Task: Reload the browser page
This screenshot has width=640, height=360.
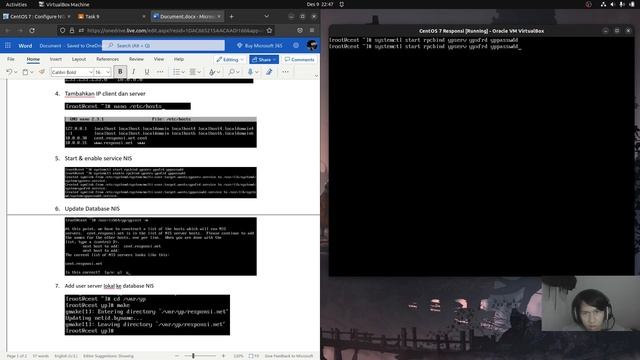Action: coord(32,30)
